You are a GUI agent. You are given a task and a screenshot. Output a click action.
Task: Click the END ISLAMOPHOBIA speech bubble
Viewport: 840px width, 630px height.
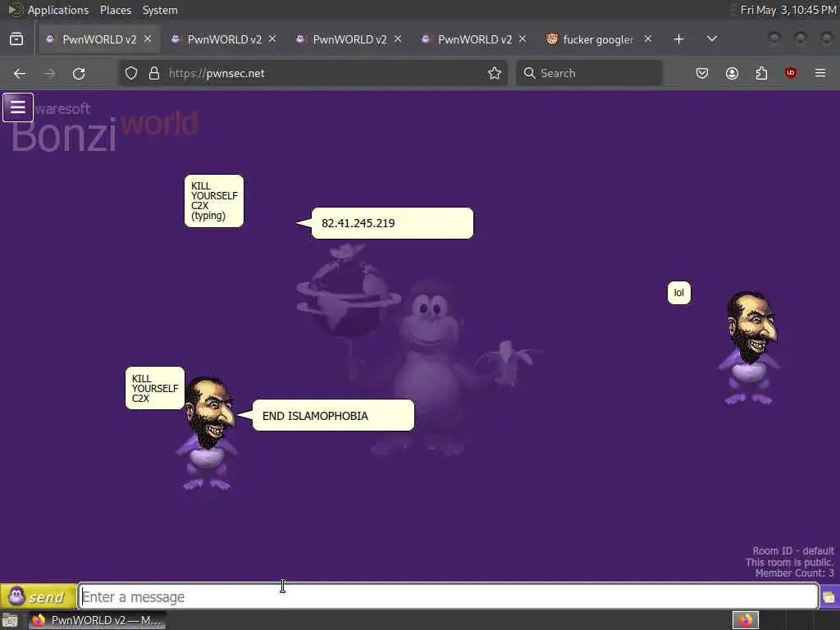point(333,415)
